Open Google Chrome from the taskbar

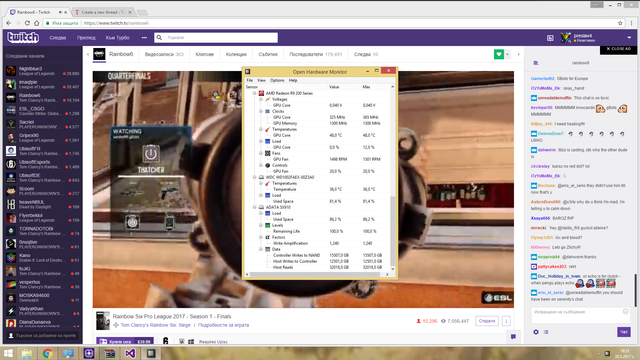(47, 353)
